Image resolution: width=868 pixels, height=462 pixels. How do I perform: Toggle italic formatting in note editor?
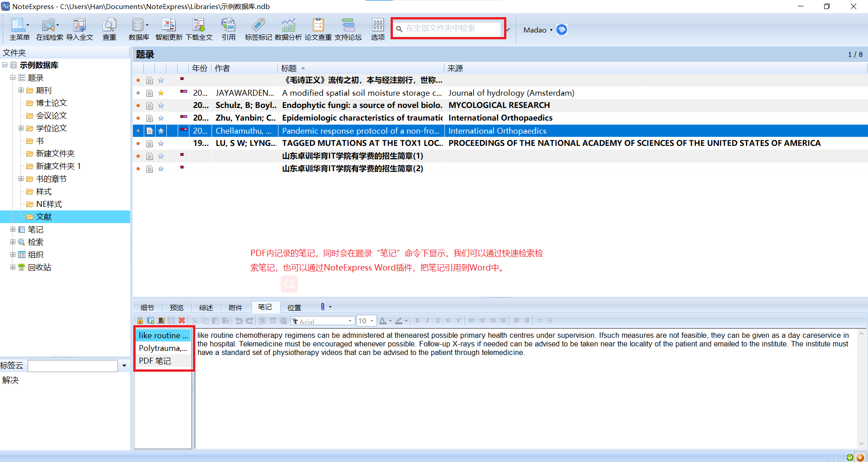pyautogui.click(x=428, y=321)
